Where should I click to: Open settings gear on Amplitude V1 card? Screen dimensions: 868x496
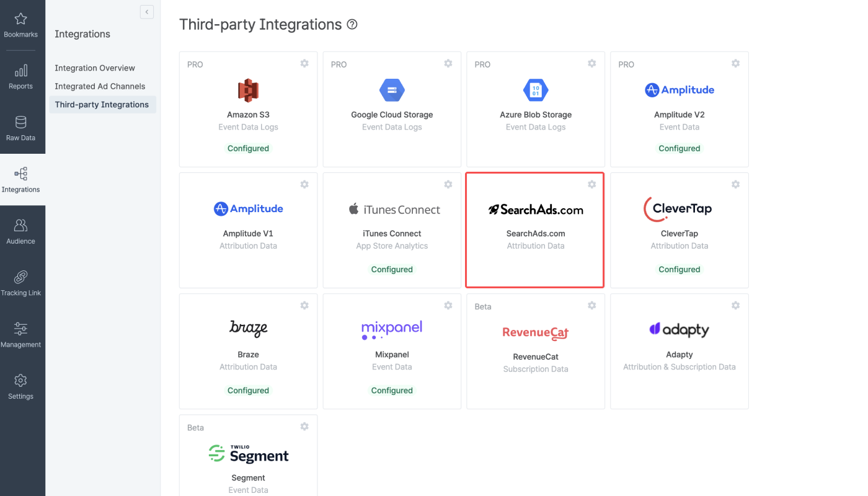tap(304, 184)
